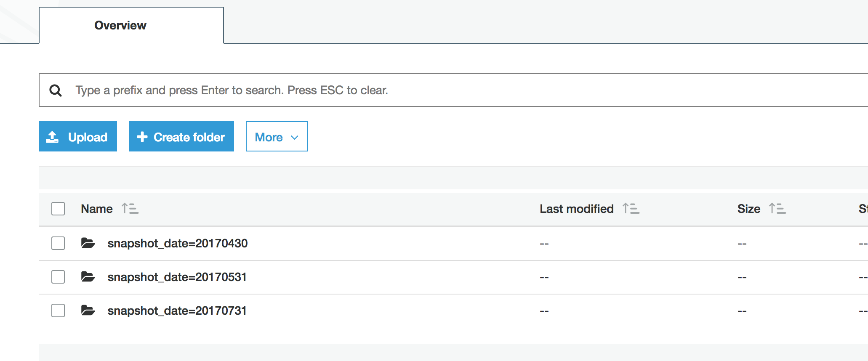Toggle the select-all checkbox in header

(58, 209)
